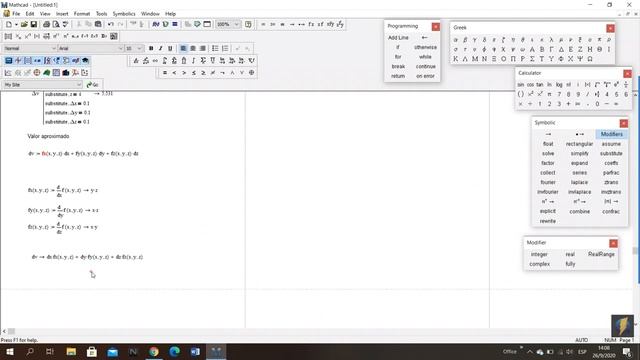Open the Calculator palette from the Math toolbar

9,60
